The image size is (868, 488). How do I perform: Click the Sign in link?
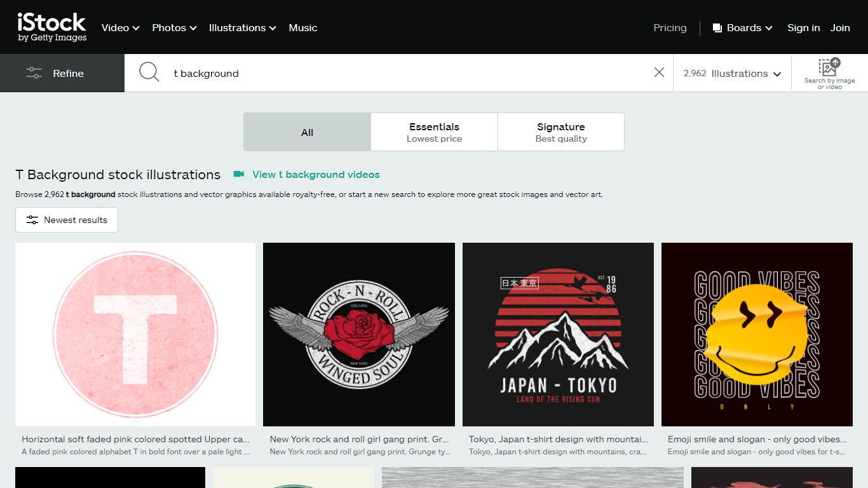pyautogui.click(x=803, y=28)
